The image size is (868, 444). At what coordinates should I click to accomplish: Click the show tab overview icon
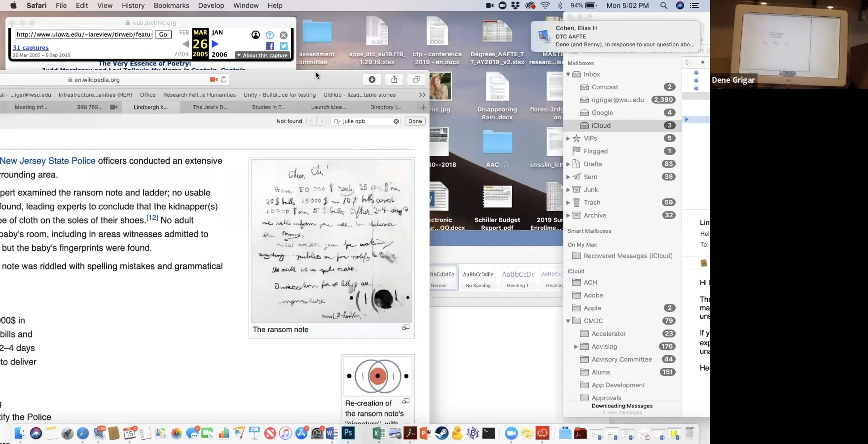click(x=416, y=80)
